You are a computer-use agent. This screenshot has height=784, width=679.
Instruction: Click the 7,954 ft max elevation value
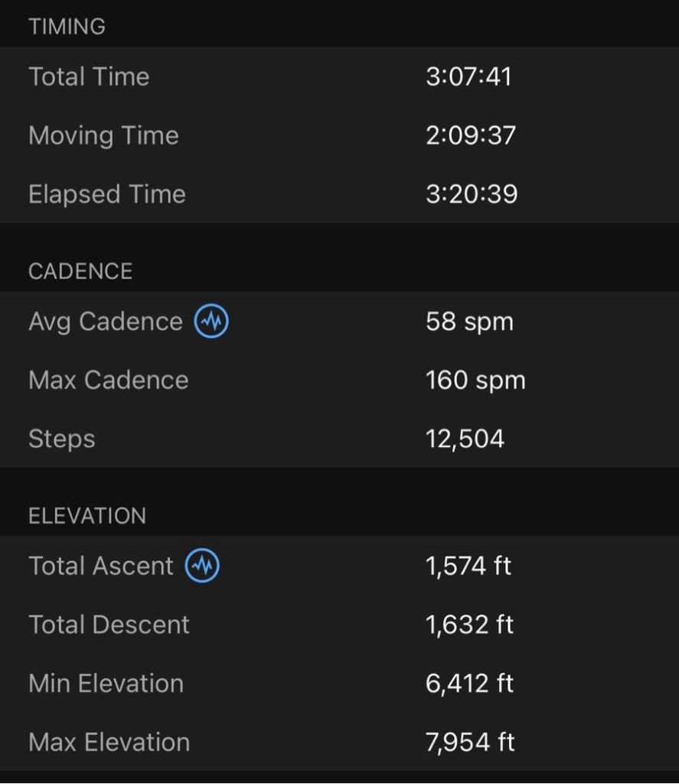click(469, 743)
